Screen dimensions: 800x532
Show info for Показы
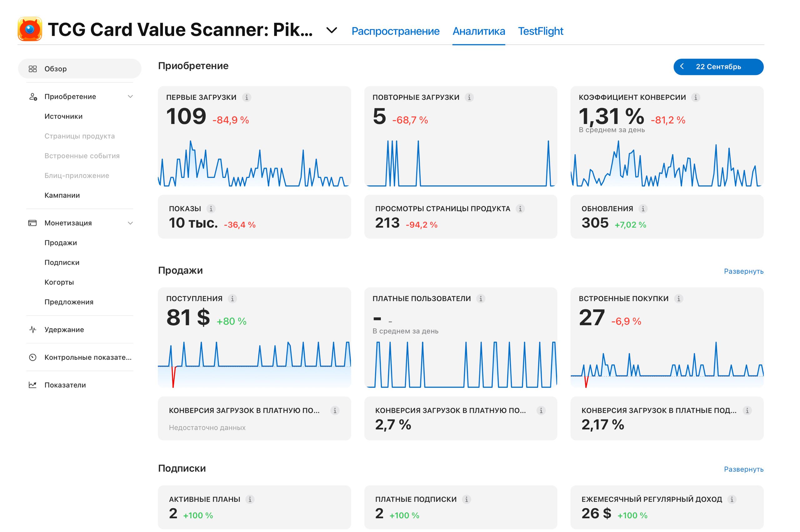[x=211, y=209]
